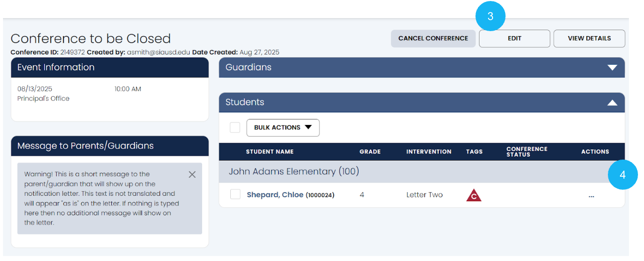Tick the select-all students checkbox
Image resolution: width=644 pixels, height=261 pixels.
click(x=235, y=127)
